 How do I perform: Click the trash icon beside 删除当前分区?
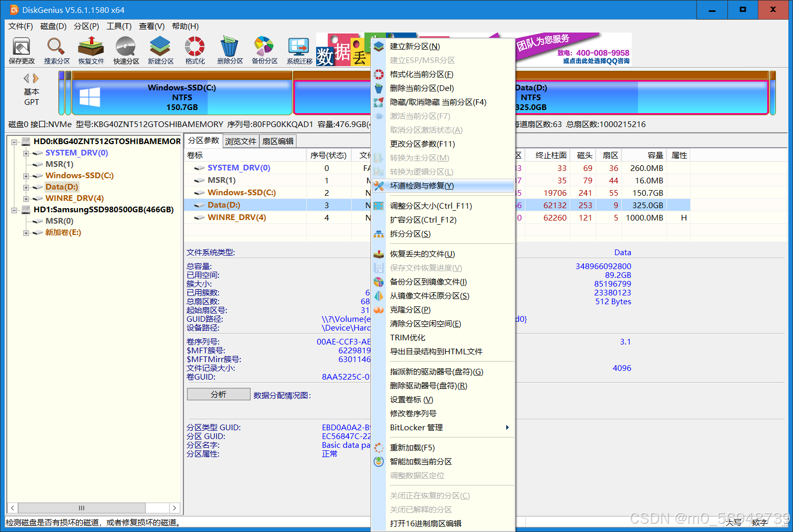click(379, 88)
